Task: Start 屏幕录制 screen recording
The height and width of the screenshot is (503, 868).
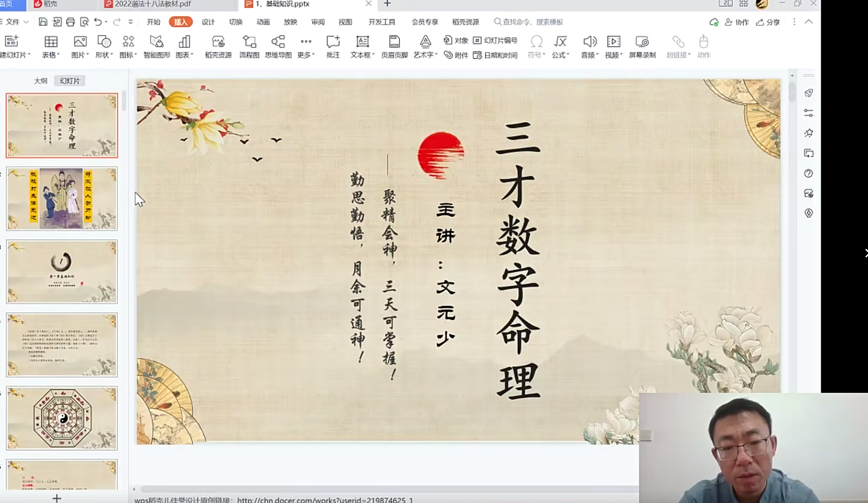Action: (x=642, y=46)
